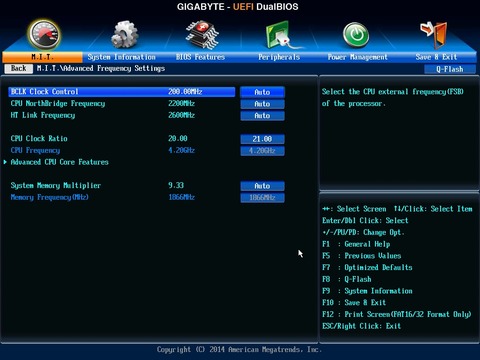The image size is (480, 360).
Task: Click the ESC/Right Click: Exit hint
Action: click(361, 326)
